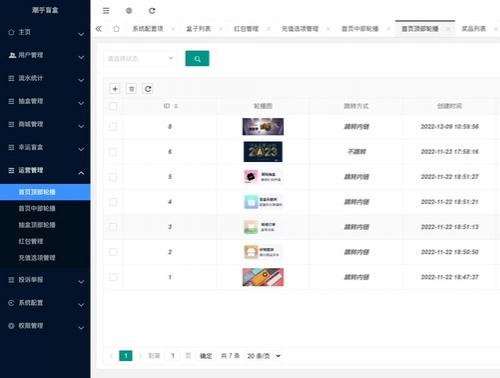The image size is (500, 378).
Task: Switch to the 首页中部轮播 tab
Action: click(x=360, y=29)
